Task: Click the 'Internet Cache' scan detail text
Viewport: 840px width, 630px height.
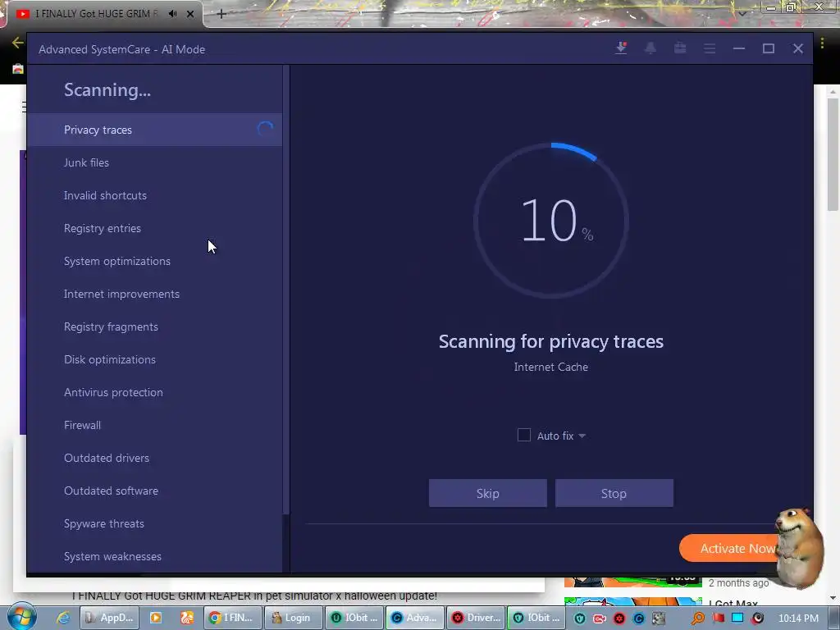Action: pyautogui.click(x=550, y=367)
